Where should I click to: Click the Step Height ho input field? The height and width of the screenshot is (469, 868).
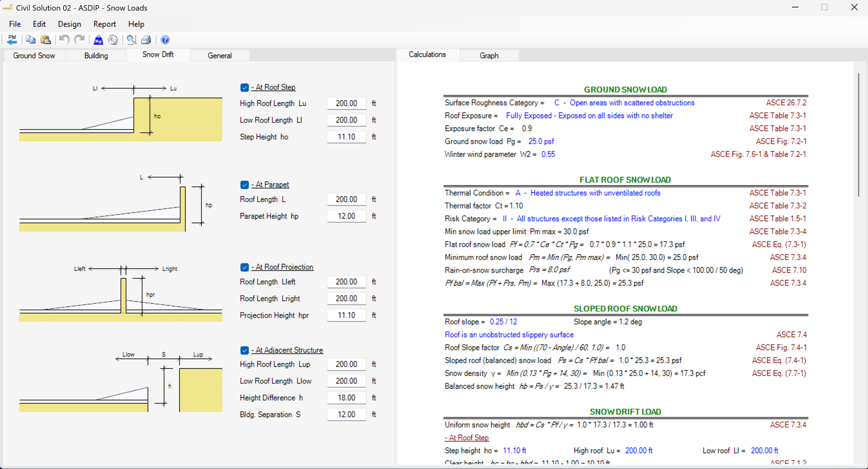[347, 137]
